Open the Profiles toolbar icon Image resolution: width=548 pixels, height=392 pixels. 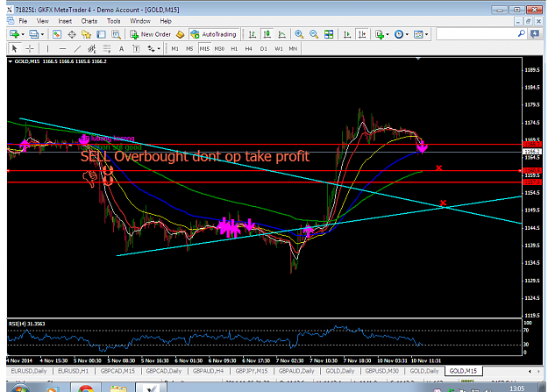coord(33,34)
